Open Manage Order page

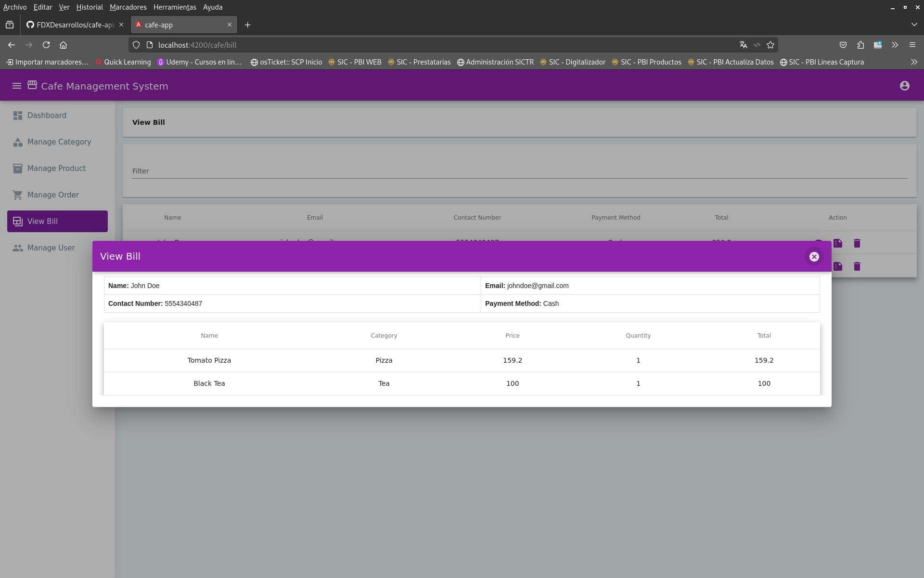[57, 195]
